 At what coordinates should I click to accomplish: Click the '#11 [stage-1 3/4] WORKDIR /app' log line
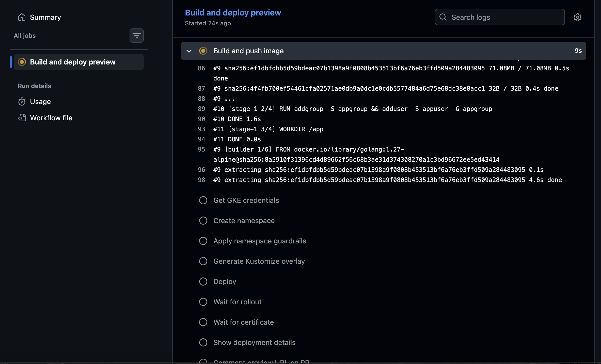(268, 129)
